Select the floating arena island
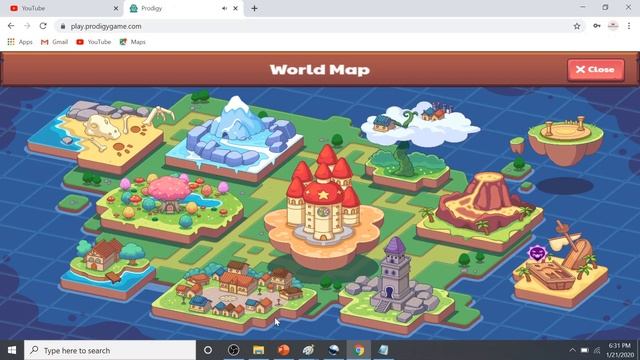This screenshot has width=640, height=360. 565,140
